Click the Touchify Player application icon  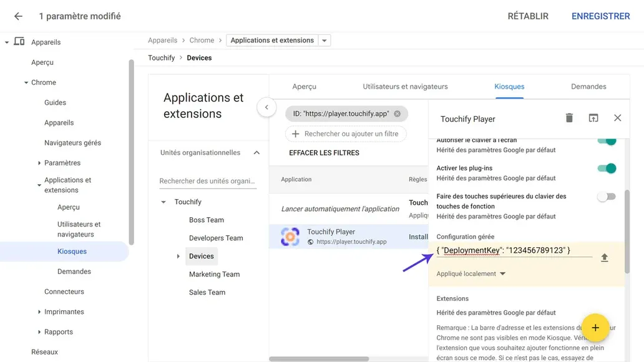(289, 236)
